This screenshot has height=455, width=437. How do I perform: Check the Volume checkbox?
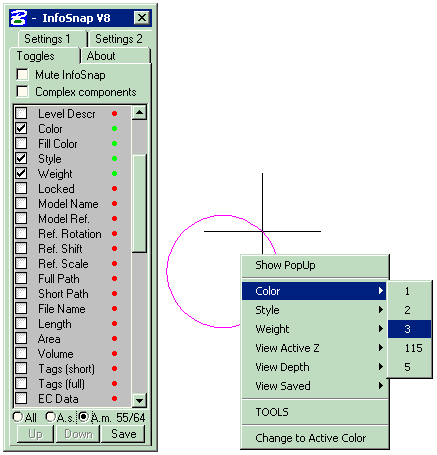click(21, 353)
